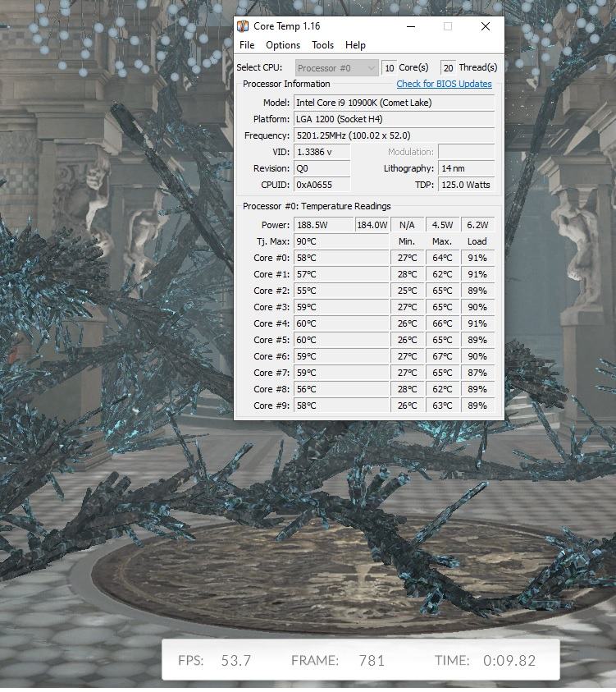616x692 pixels.
Task: Click the Core #0 temperature 58°C
Action: [341, 258]
